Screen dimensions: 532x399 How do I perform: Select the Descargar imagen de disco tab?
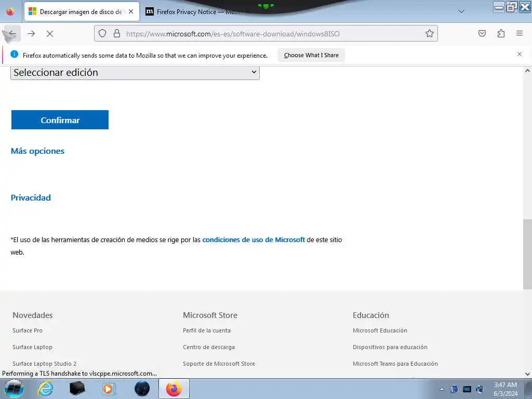[82, 11]
